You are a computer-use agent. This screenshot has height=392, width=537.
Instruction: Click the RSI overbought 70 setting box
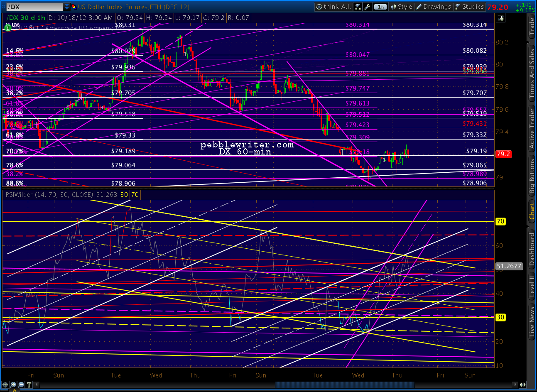[x=135, y=194]
